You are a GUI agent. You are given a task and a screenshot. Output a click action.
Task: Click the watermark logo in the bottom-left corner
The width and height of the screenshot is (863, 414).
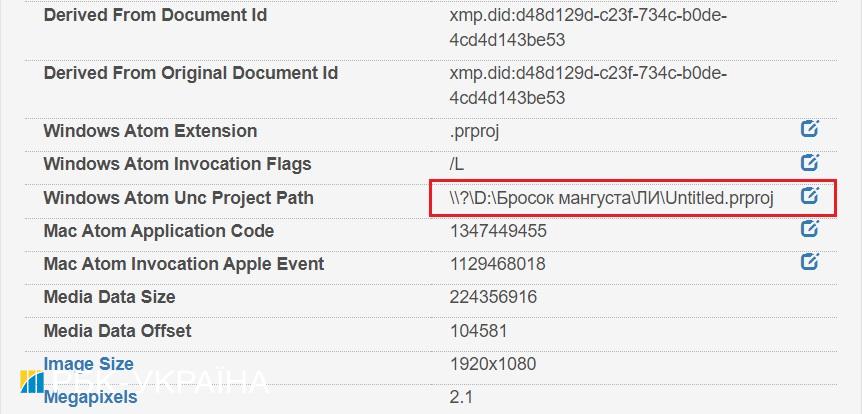pyautogui.click(x=31, y=382)
